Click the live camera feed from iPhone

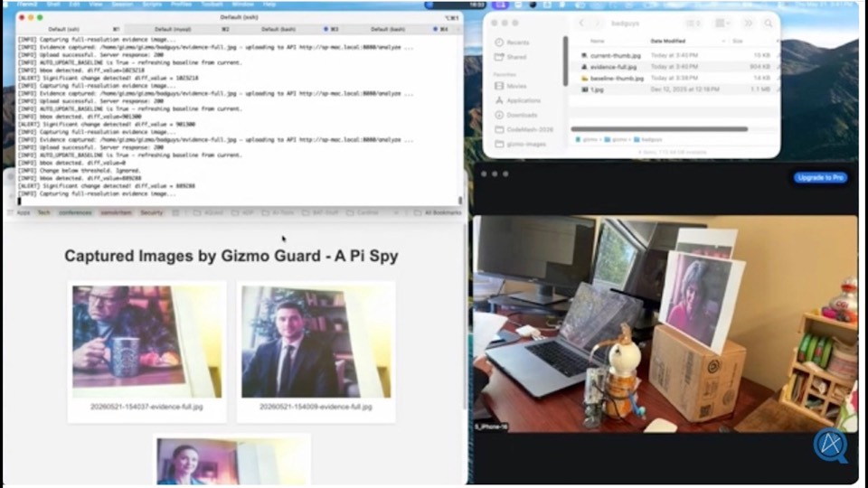[665, 324]
